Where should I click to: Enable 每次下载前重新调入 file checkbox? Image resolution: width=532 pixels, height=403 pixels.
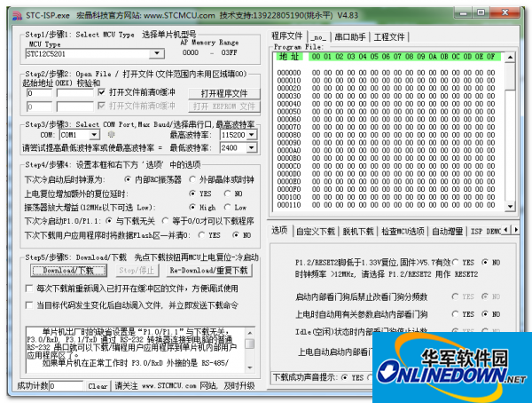29,288
